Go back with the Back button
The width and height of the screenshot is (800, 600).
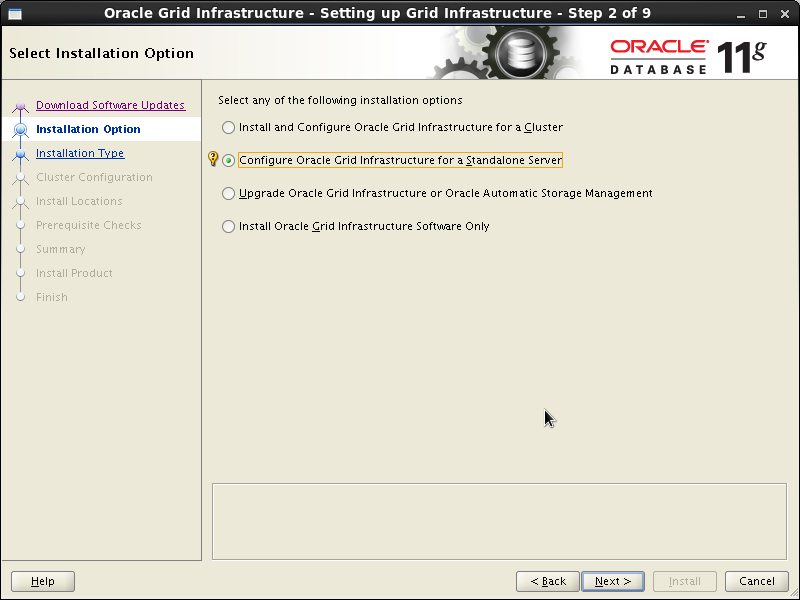click(548, 581)
